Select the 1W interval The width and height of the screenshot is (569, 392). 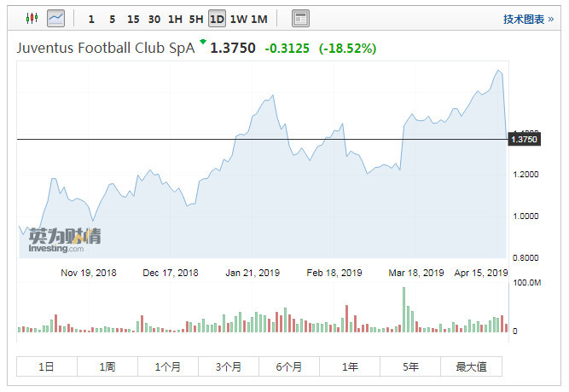point(239,19)
